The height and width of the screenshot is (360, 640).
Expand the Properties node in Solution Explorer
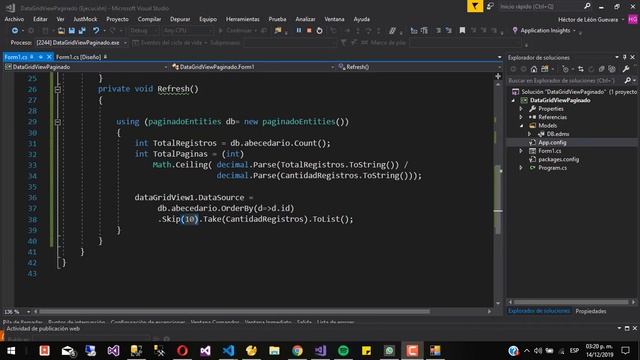tap(521, 109)
